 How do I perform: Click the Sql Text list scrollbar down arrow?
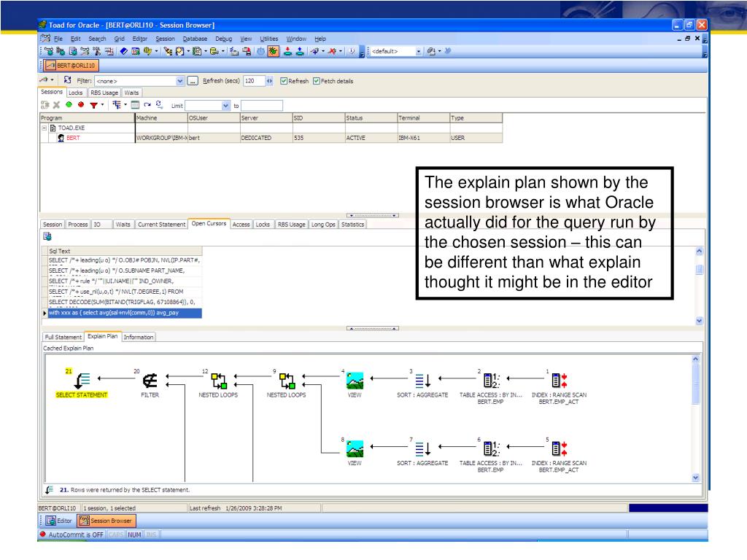click(700, 321)
